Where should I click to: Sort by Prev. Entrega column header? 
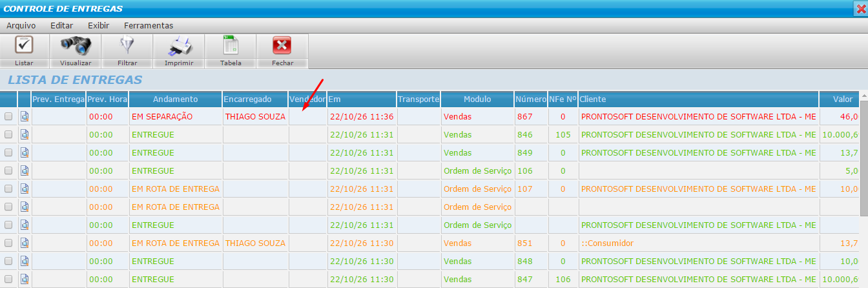click(x=58, y=99)
